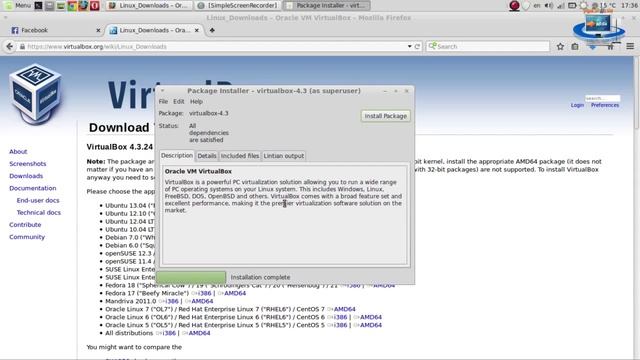Open the Documentation sidebar link
This screenshot has width=640, height=360.
point(33,188)
